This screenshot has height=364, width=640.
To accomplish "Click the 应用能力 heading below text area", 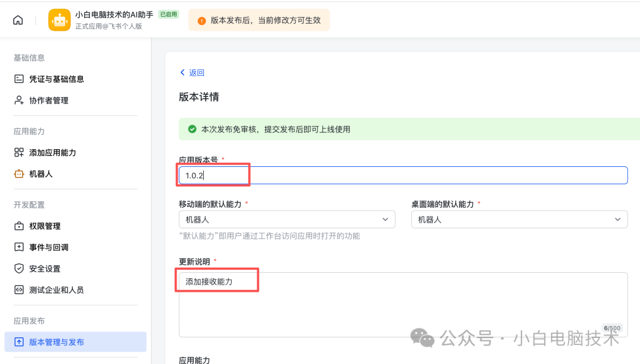I will click(x=194, y=360).
